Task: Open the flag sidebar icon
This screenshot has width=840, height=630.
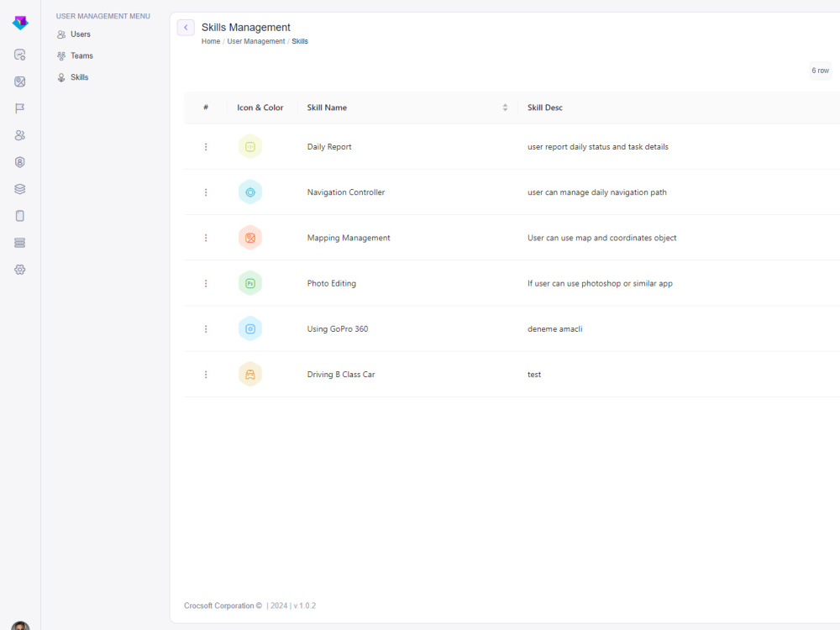Action: coord(20,108)
